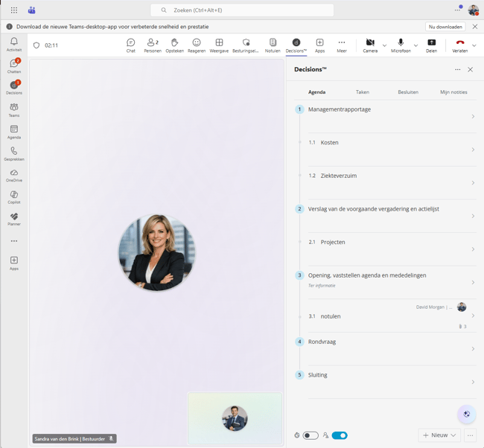Switch to the Taken tab
Viewport: 484px width, 448px height.
pos(363,92)
